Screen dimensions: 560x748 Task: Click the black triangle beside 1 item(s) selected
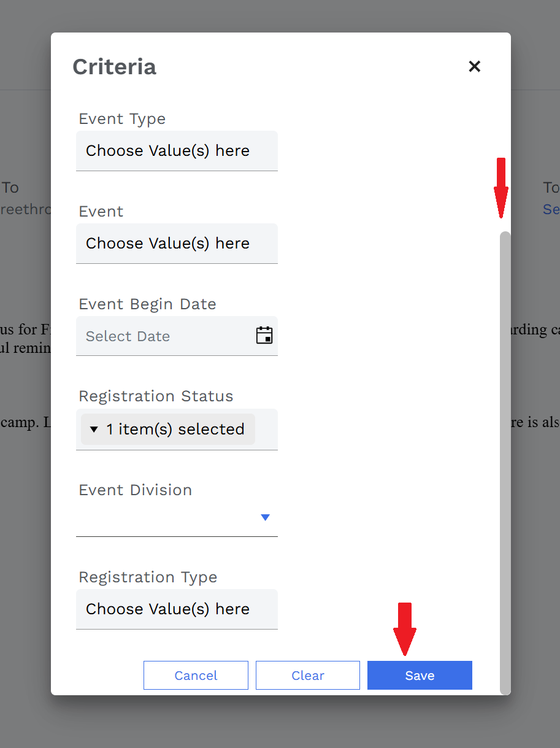94,429
